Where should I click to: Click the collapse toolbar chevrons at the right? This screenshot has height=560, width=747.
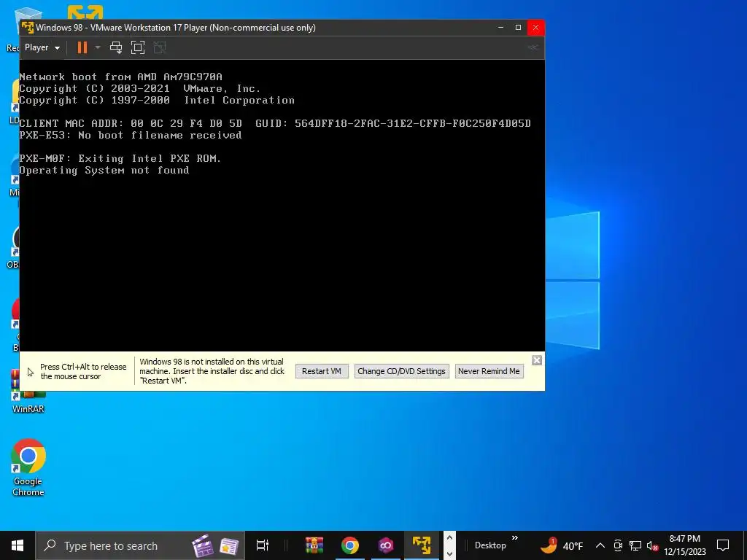533,47
